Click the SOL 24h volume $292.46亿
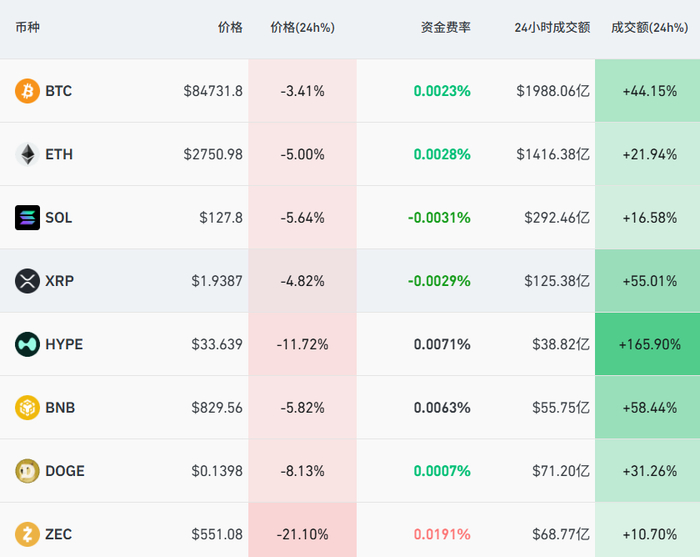700x557 pixels. [553, 218]
